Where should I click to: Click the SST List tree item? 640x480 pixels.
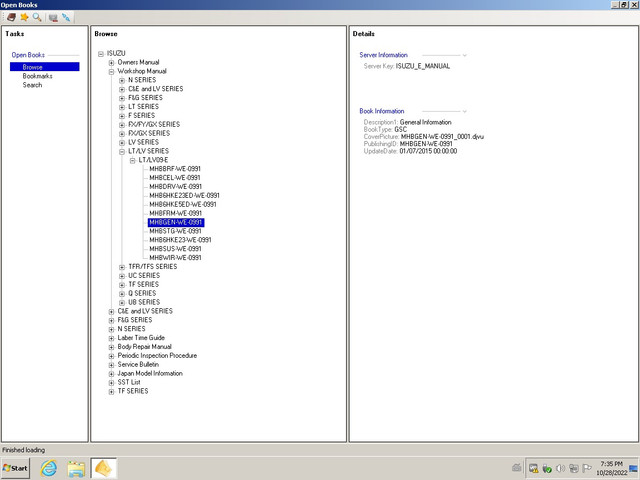click(x=129, y=382)
